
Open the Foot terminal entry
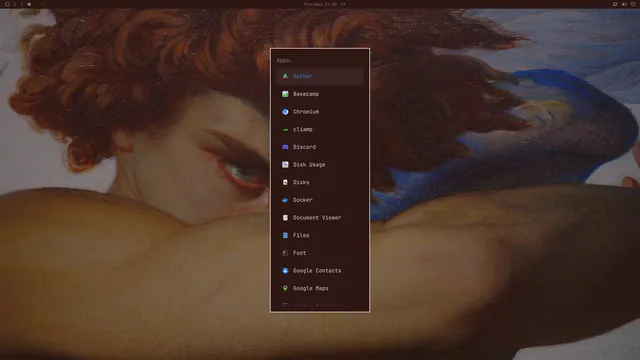pos(320,253)
